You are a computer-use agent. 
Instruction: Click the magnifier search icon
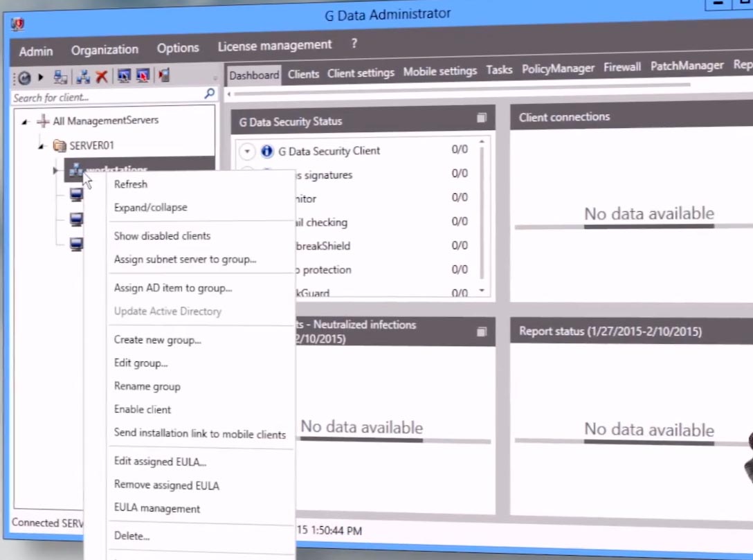pyautogui.click(x=210, y=93)
